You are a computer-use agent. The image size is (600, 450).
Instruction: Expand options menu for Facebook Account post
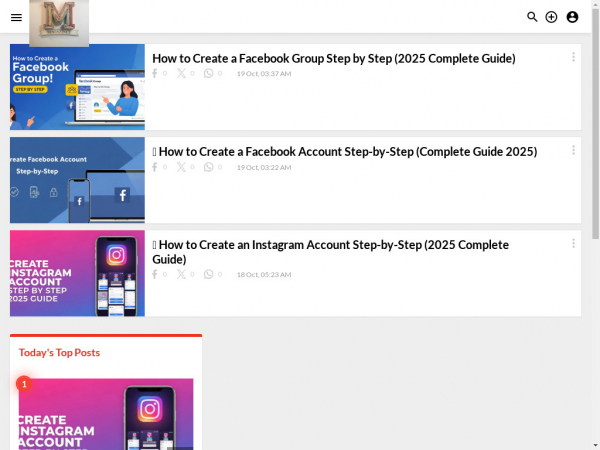573,150
